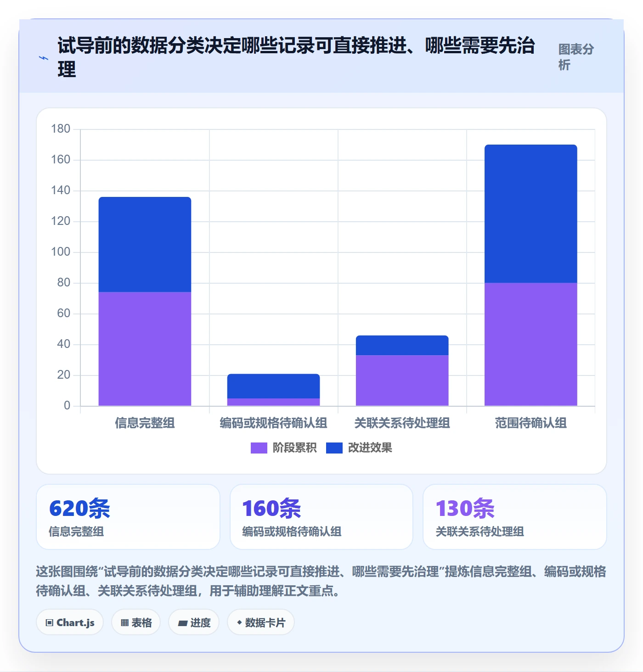The image size is (643, 672).
Task: Click the 100 y-axis tick label
Action: [61, 252]
